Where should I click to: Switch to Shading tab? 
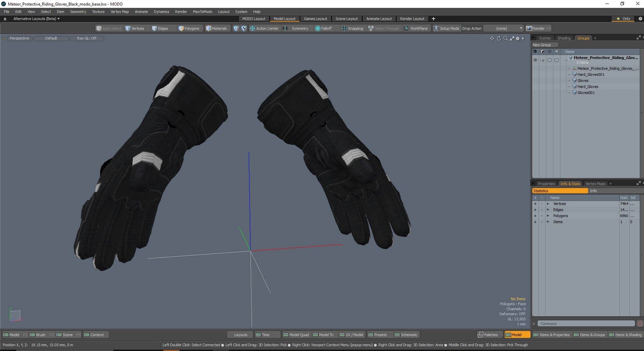point(564,38)
